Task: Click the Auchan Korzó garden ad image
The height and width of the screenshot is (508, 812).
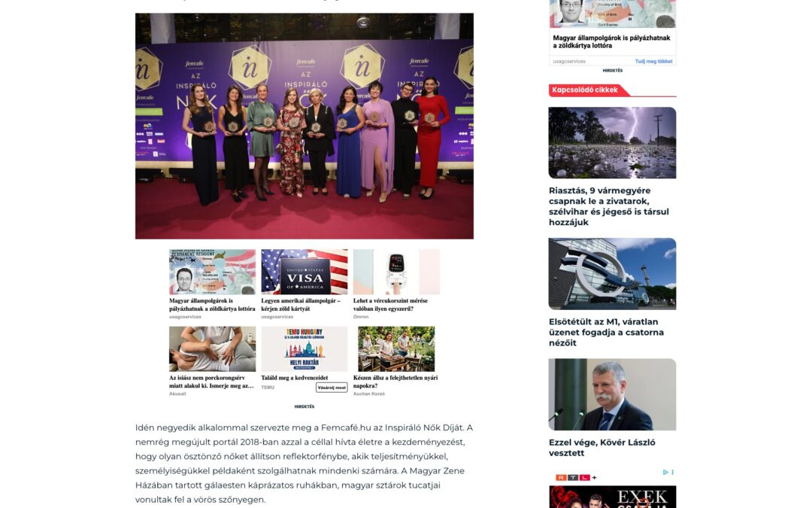Action: pos(396,349)
